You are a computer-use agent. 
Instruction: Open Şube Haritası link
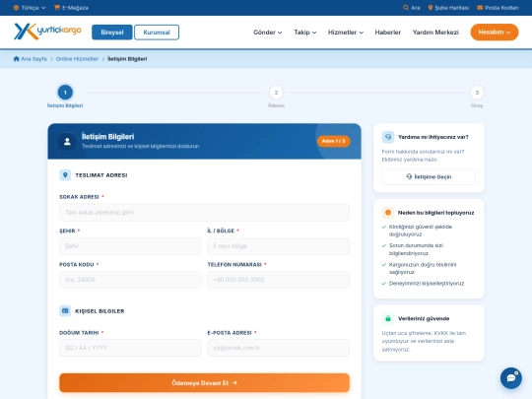pyautogui.click(x=448, y=8)
